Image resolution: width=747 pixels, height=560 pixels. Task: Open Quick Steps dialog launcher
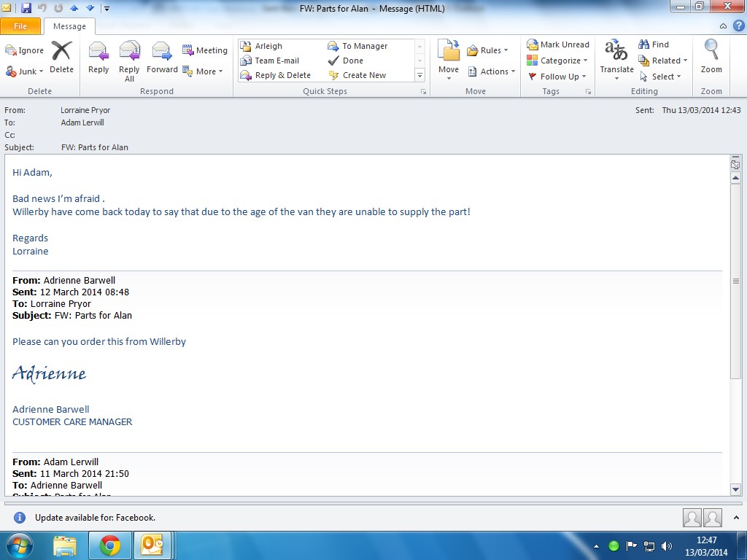coord(423,92)
